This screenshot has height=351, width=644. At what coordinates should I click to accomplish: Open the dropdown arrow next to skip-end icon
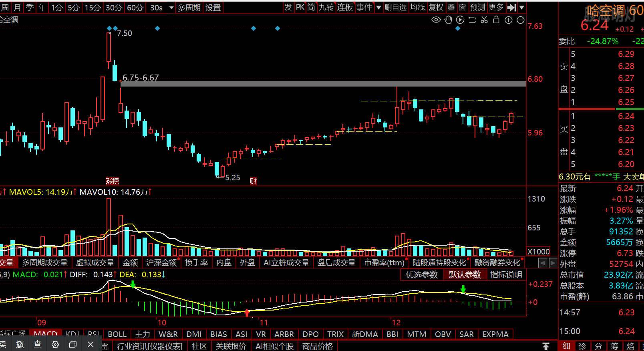(521, 7)
